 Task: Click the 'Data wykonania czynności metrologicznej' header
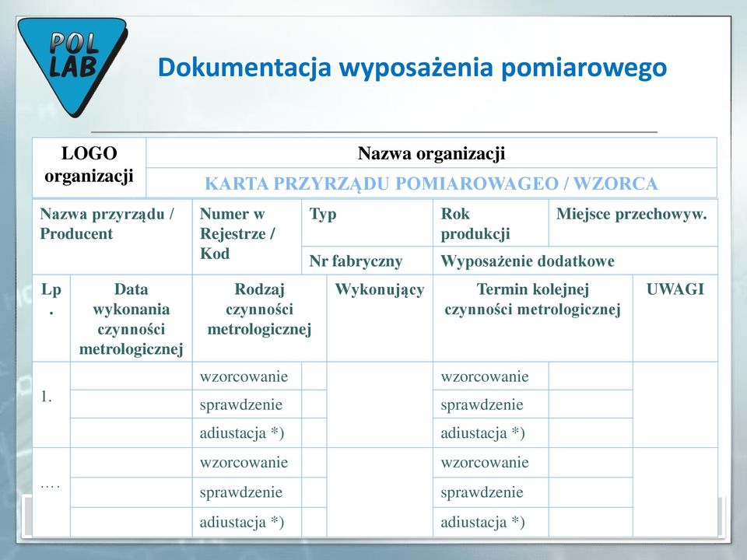tap(132, 318)
